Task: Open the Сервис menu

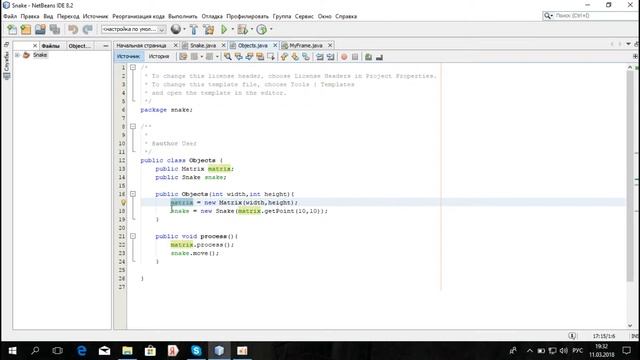Action: click(x=304, y=16)
